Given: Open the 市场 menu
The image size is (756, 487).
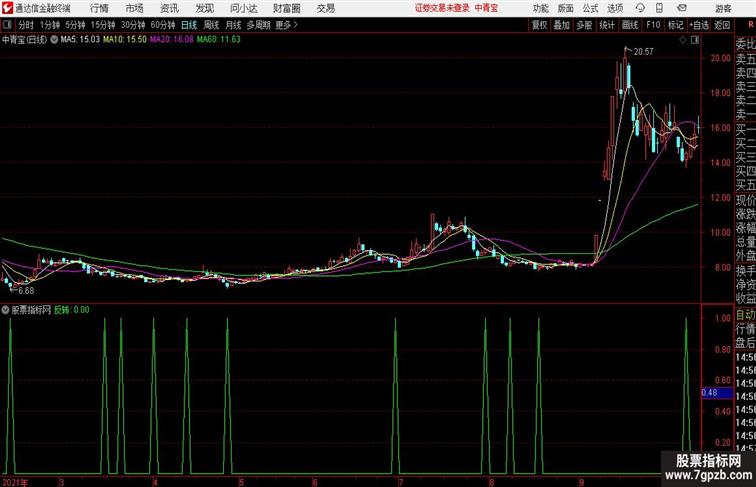Looking at the screenshot, I should tap(135, 8).
